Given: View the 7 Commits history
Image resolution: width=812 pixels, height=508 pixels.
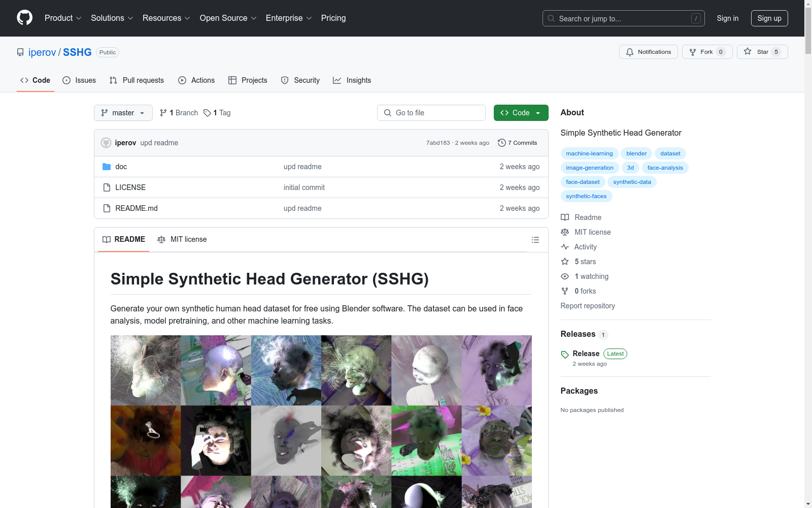Looking at the screenshot, I should coord(518,143).
